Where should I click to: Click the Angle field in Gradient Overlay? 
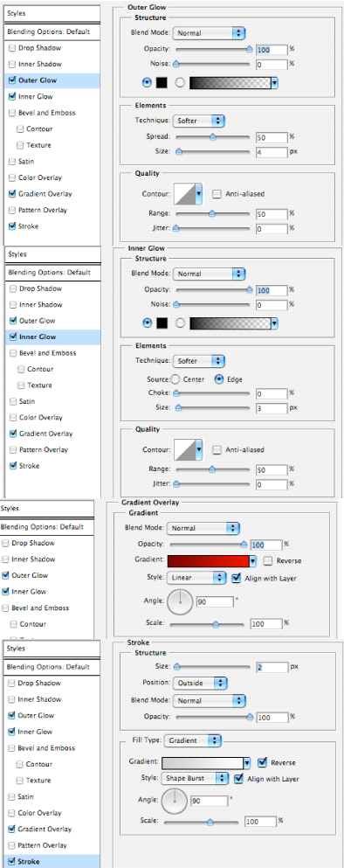(x=214, y=601)
